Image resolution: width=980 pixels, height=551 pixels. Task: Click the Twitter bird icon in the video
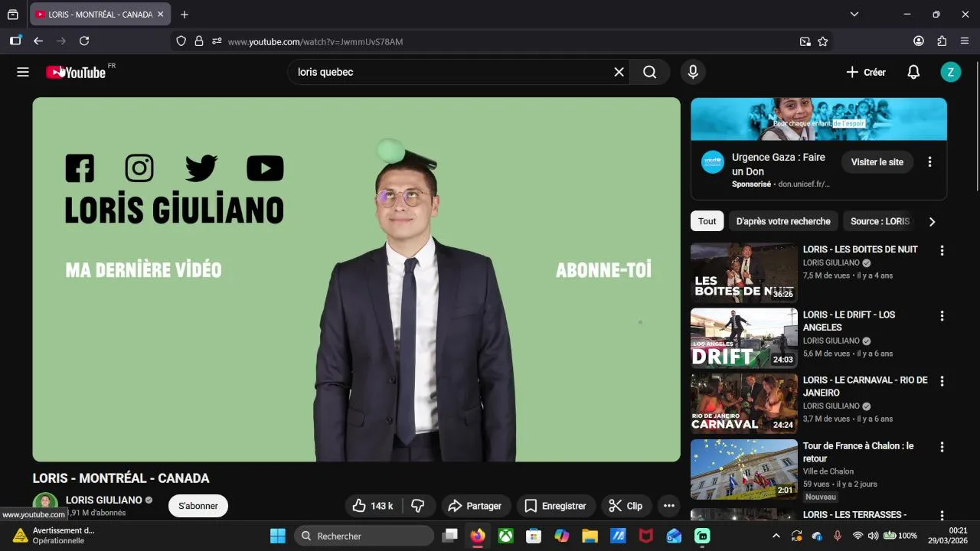click(201, 168)
